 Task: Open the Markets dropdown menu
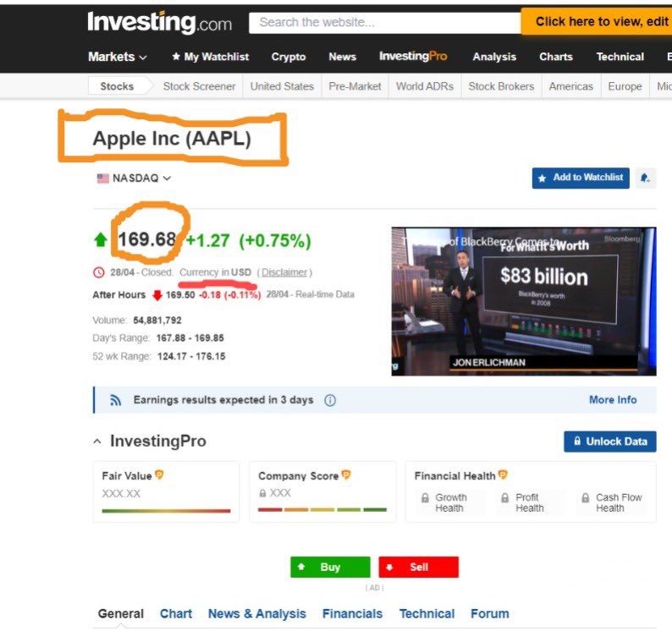pos(117,57)
